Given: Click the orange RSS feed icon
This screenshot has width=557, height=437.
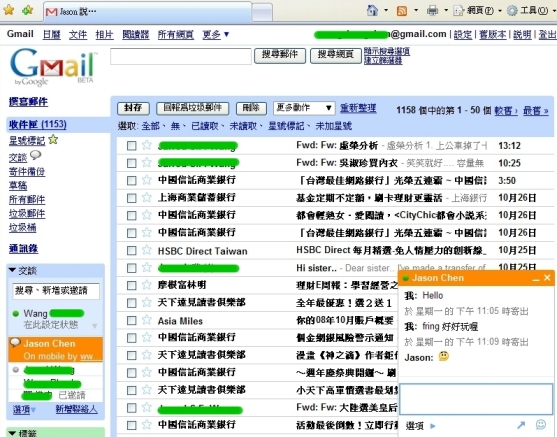Looking at the screenshot, I should (x=402, y=11).
